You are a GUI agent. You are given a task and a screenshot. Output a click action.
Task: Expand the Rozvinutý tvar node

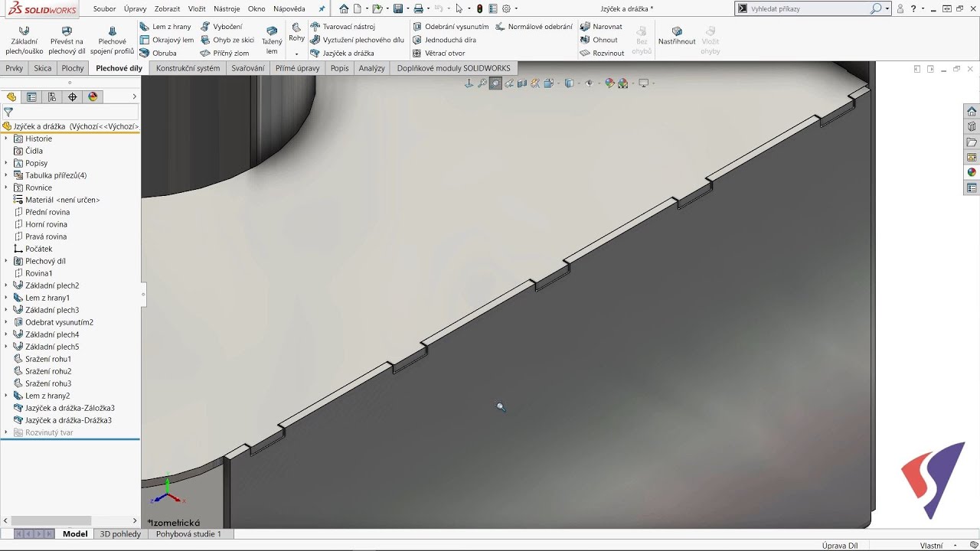[6, 432]
